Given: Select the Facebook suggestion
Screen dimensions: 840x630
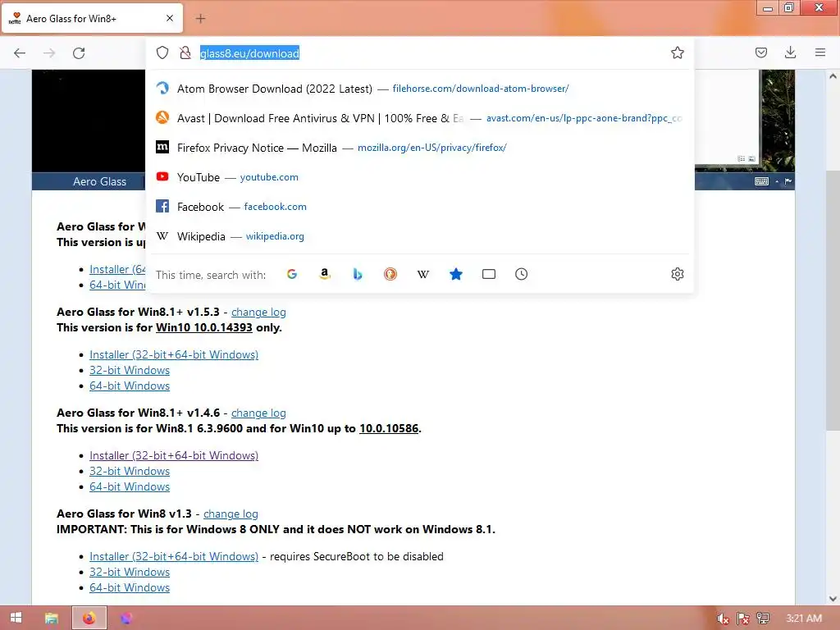Looking at the screenshot, I should 420,206.
